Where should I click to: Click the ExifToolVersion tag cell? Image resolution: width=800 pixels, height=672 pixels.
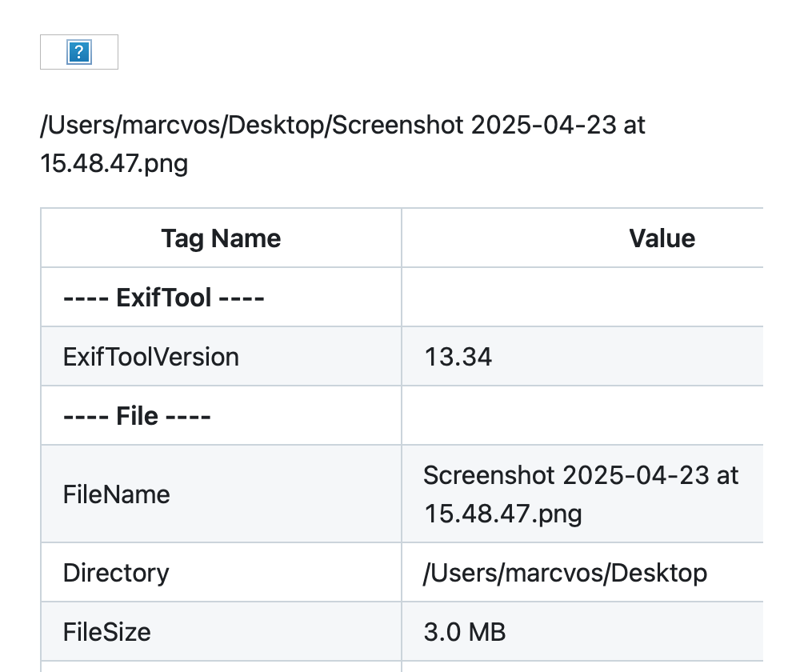tap(150, 356)
